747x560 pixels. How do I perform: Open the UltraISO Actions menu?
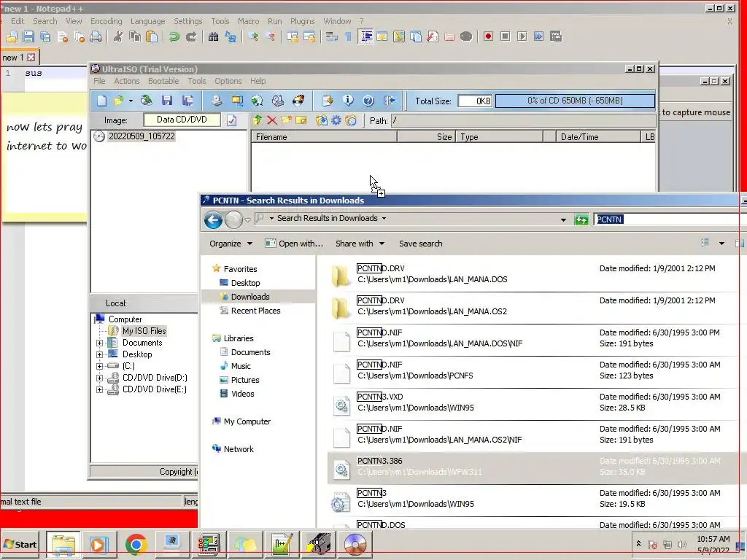[127, 81]
